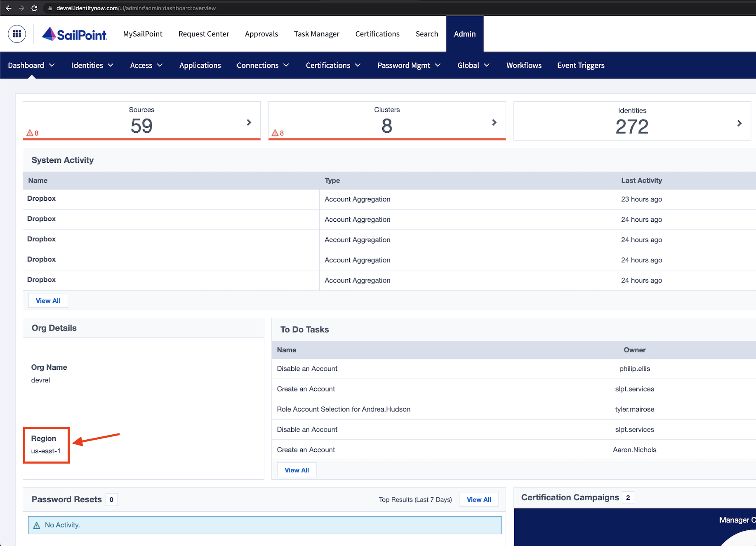Image resolution: width=756 pixels, height=546 pixels.
Task: Click the Identities card arrow
Action: (x=739, y=123)
